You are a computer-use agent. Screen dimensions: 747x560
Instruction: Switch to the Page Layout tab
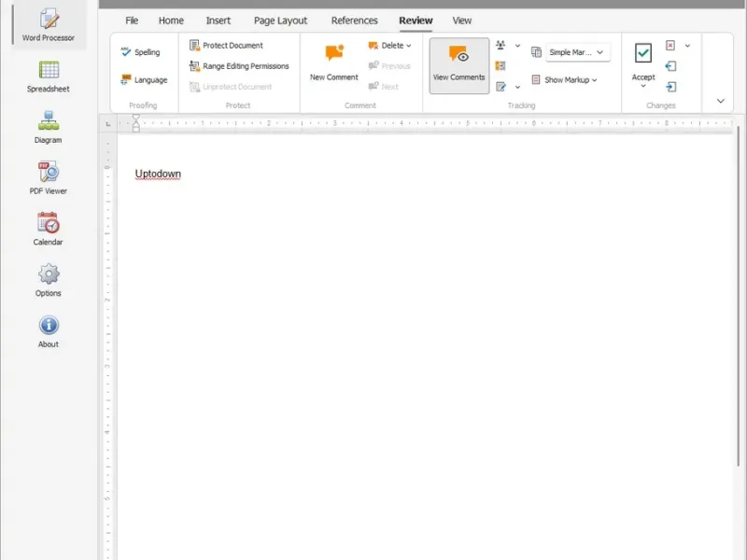(281, 21)
